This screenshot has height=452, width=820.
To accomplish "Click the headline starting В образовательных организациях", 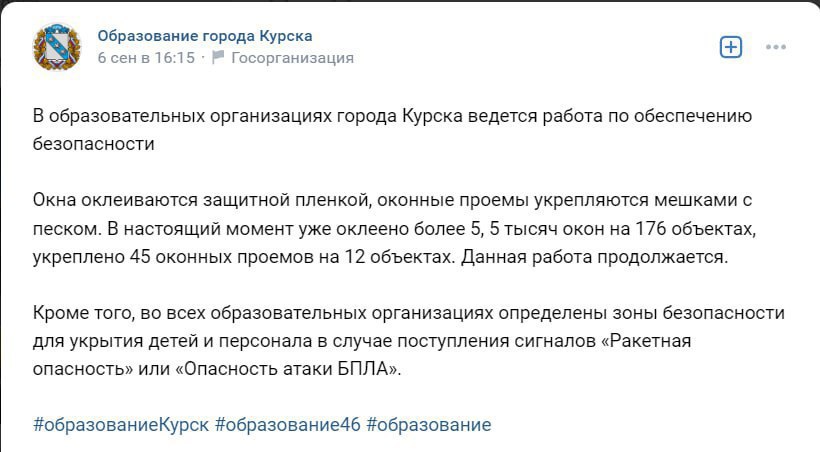I will coord(392,129).
